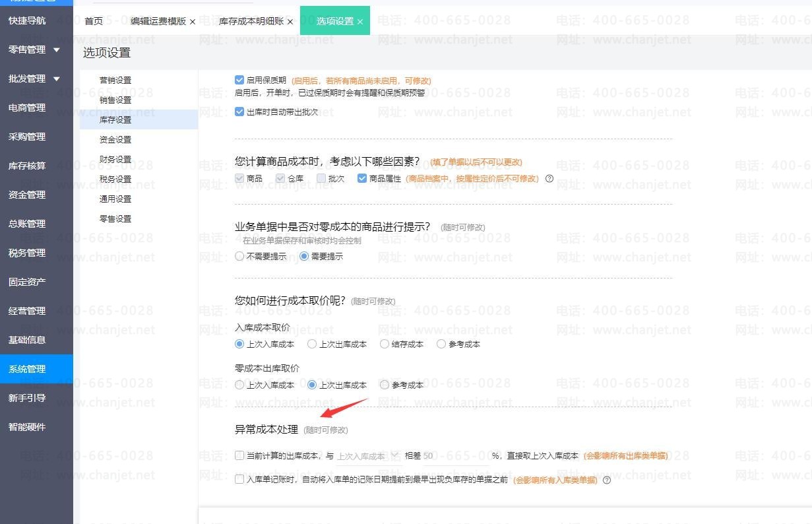
Task: Uncheck the 商品属性 cost factor checkbox
Action: tap(362, 179)
